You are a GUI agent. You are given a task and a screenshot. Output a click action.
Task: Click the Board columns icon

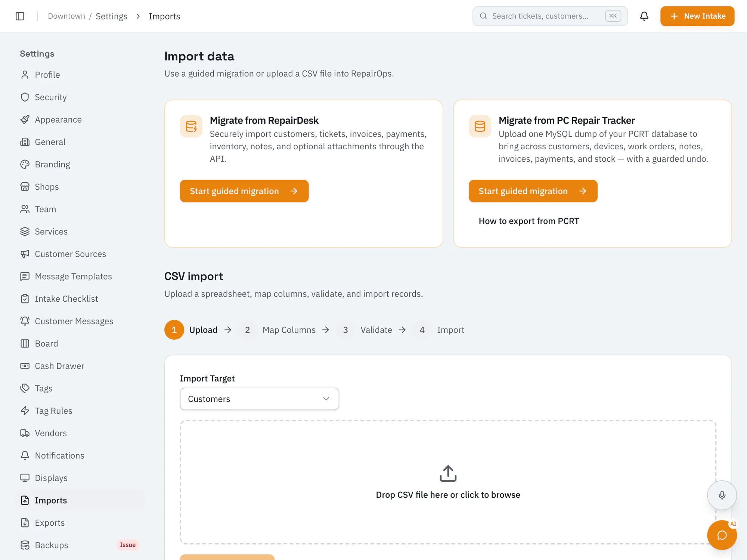point(25,343)
